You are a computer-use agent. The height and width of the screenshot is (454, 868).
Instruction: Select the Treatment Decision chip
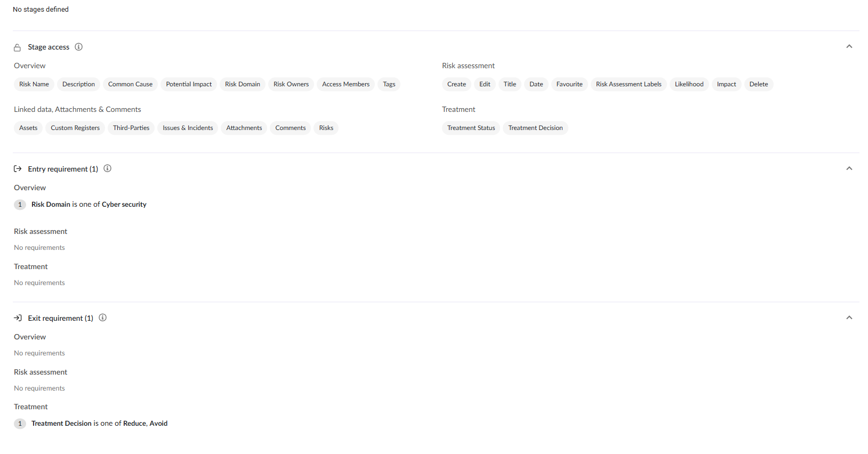coord(535,128)
